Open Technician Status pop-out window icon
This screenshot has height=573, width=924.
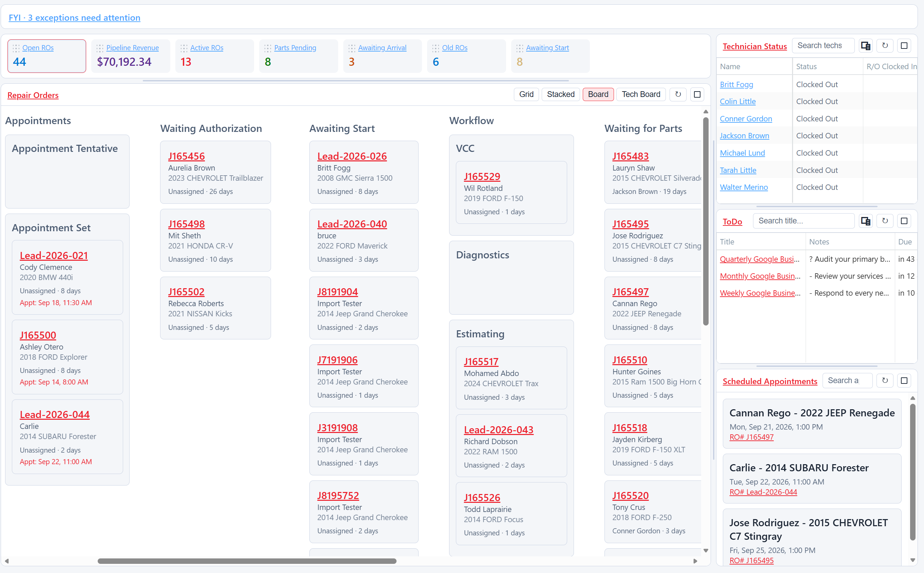coord(866,46)
